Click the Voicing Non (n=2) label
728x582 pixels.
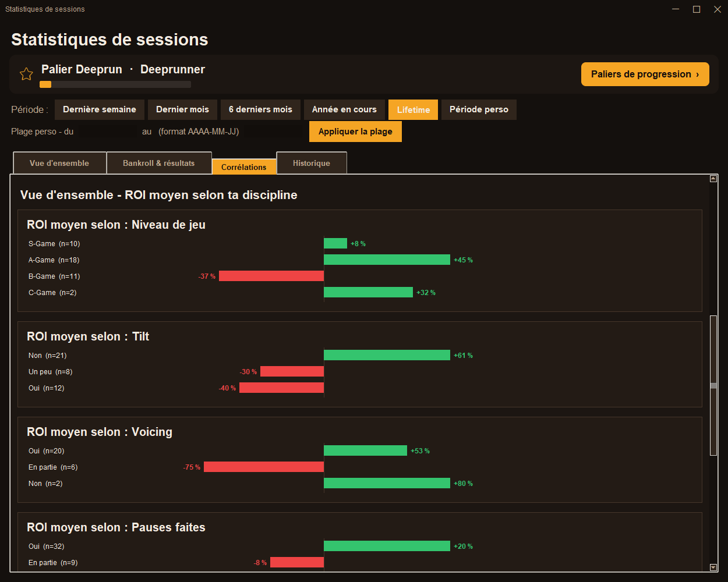coord(45,484)
